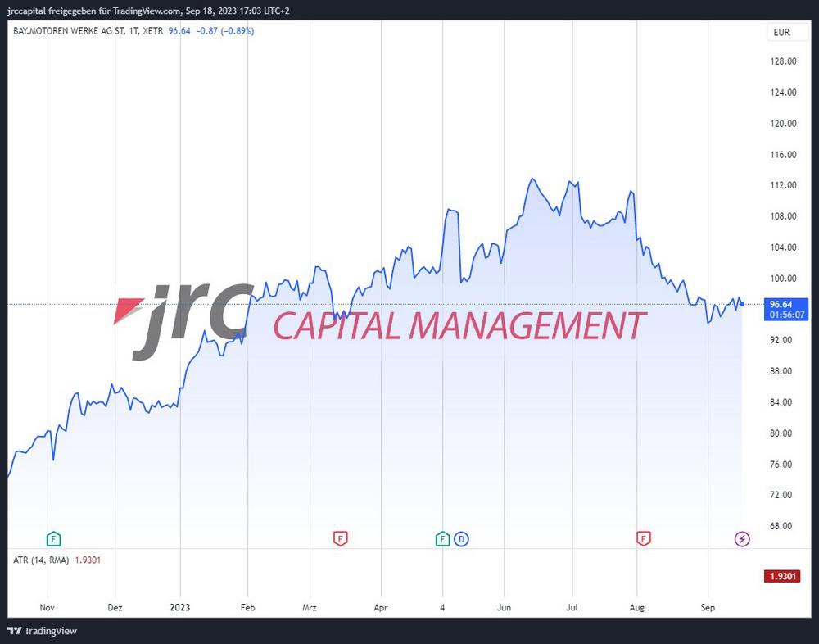This screenshot has height=644, width=819.
Task: Click the Apr label on the time axis
Action: point(381,607)
